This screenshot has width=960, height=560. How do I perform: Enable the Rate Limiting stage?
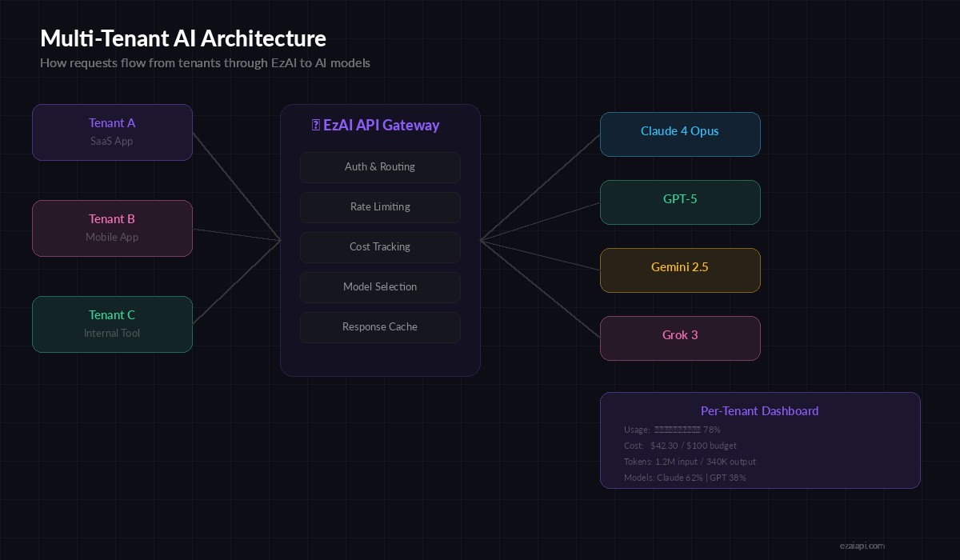[x=380, y=207]
